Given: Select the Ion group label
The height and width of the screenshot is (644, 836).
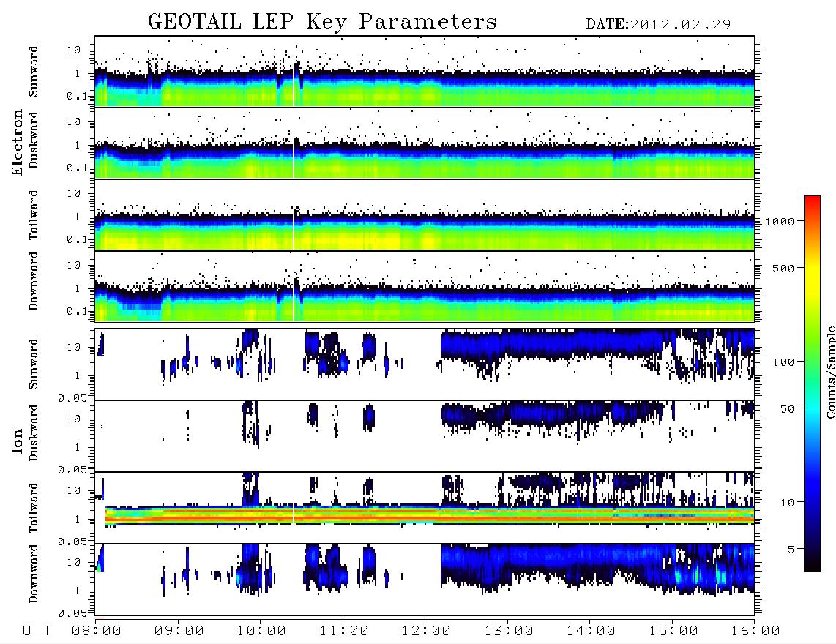Looking at the screenshot, I should (x=18, y=441).
